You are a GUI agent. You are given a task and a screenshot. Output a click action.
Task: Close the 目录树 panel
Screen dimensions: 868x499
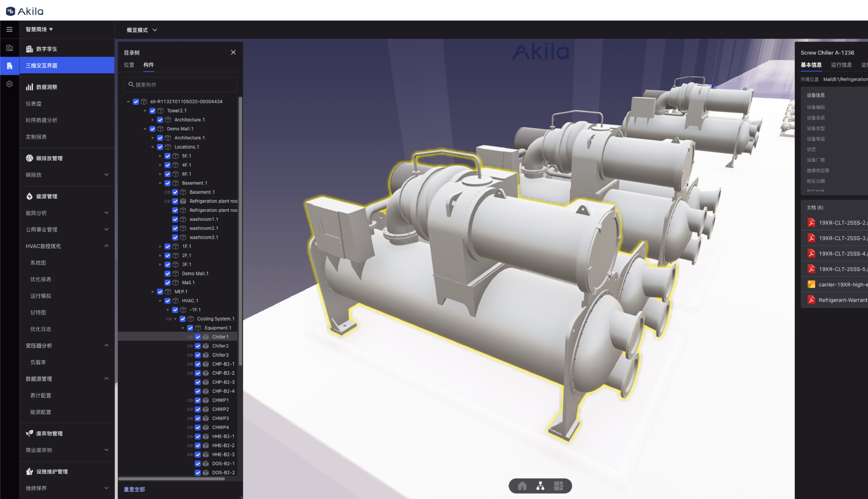233,53
